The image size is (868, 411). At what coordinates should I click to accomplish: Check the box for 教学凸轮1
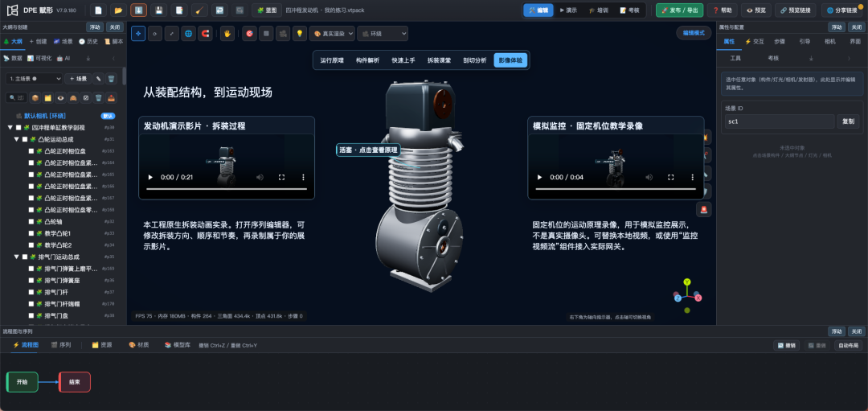coord(31,233)
